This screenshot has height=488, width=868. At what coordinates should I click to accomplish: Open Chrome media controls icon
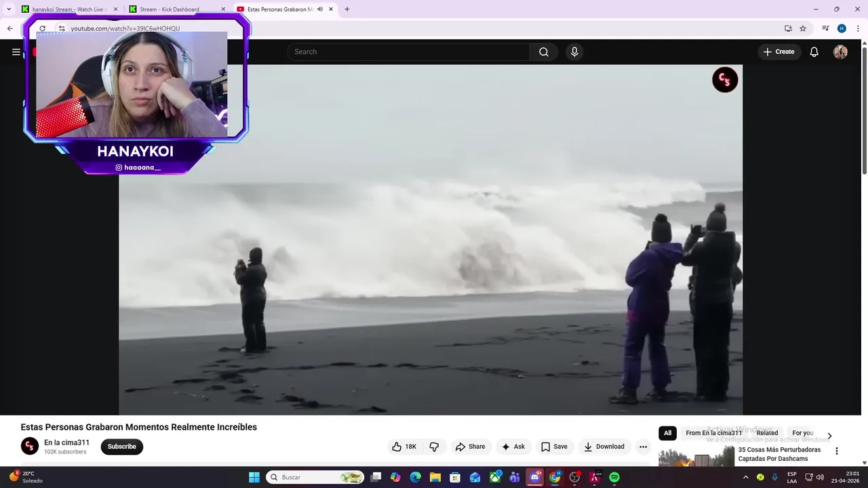pyautogui.click(x=825, y=28)
